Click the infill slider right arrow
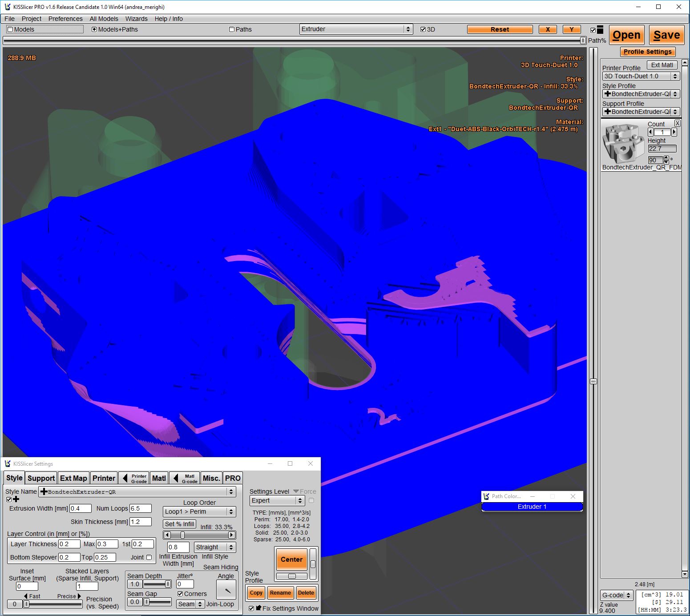 231,535
